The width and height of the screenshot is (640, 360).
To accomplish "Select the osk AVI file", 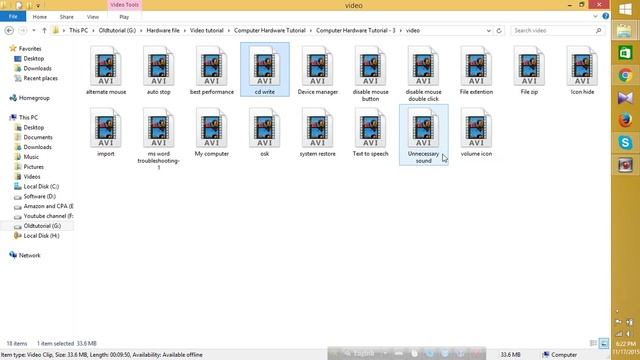I will [265, 133].
